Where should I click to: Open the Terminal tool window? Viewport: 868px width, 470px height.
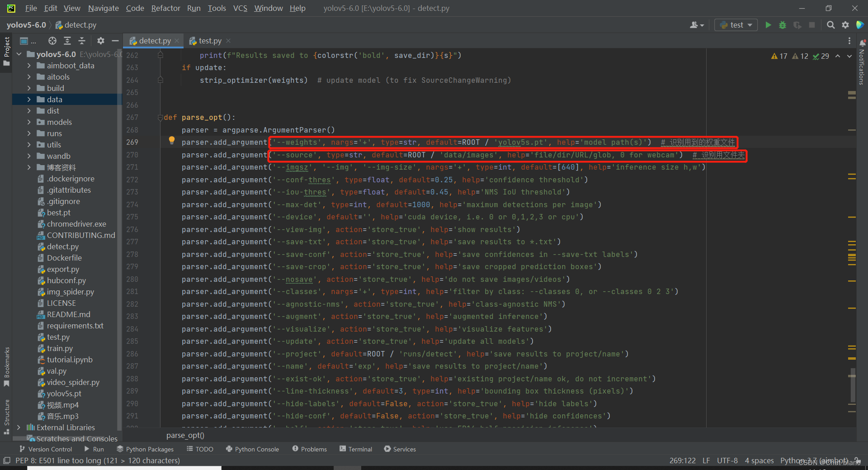(x=356, y=449)
